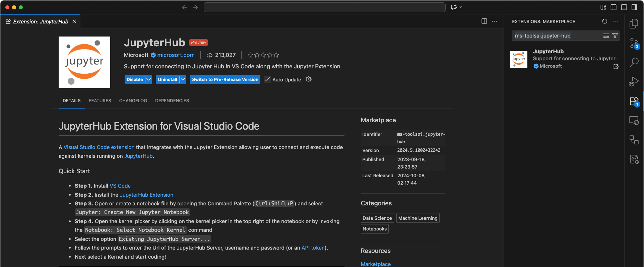Clear extensions search results icon
This screenshot has width=644, height=267.
tap(606, 36)
